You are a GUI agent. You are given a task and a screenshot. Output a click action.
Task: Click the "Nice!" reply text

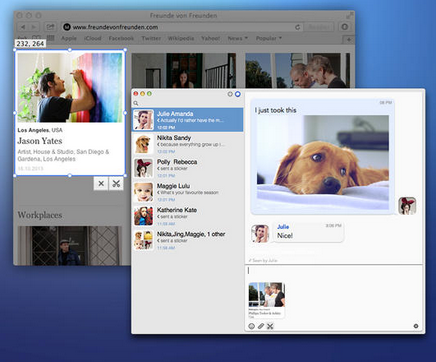coord(285,235)
